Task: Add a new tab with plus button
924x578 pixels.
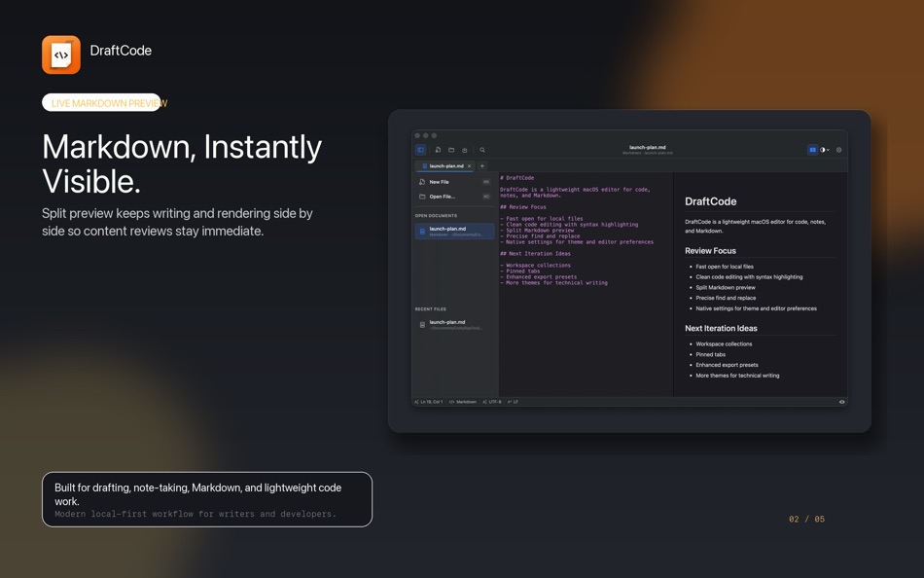Action: click(482, 166)
